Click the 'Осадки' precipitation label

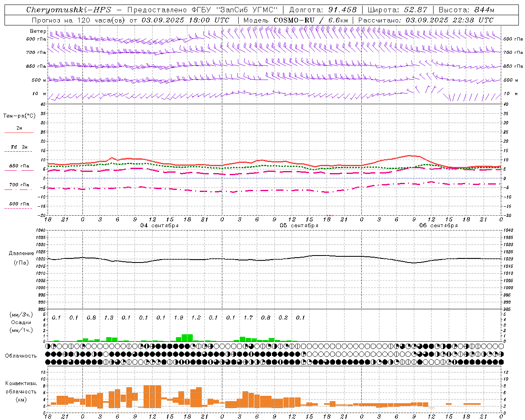pos(21,322)
